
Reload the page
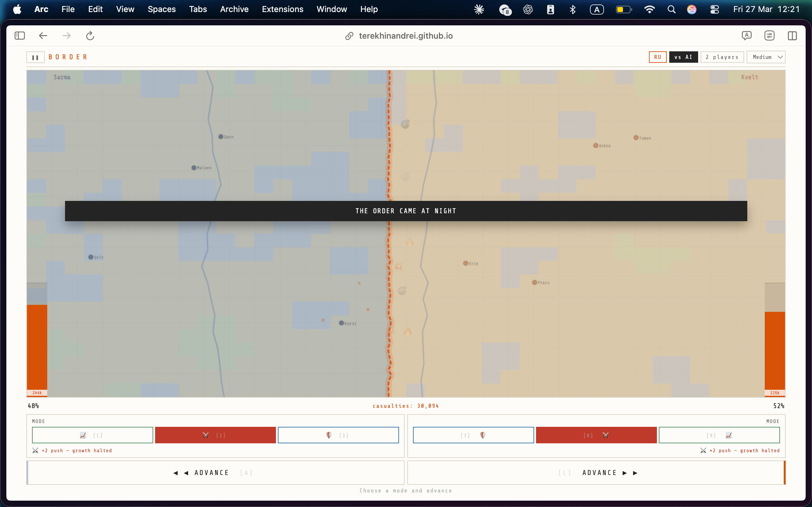[90, 35]
